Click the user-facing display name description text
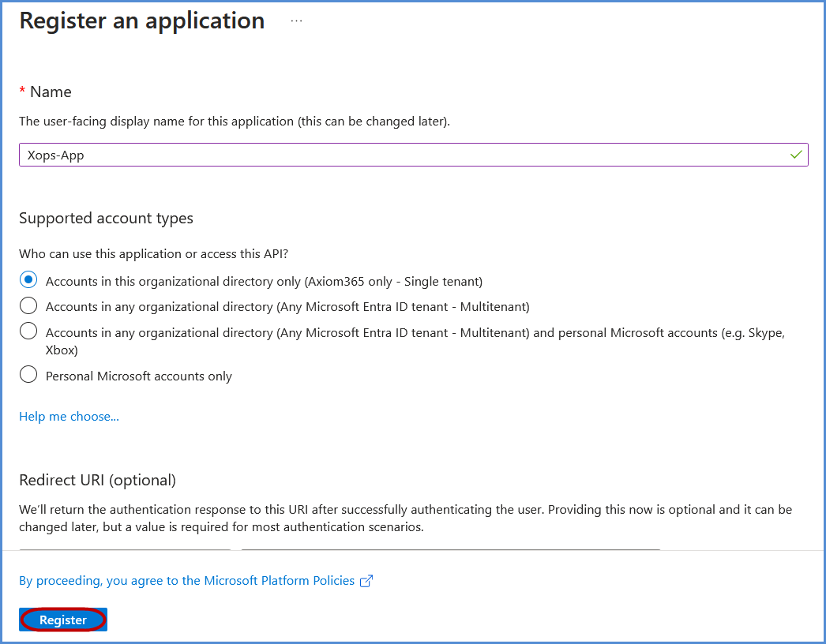Viewport: 826px width, 644px height. [235, 122]
